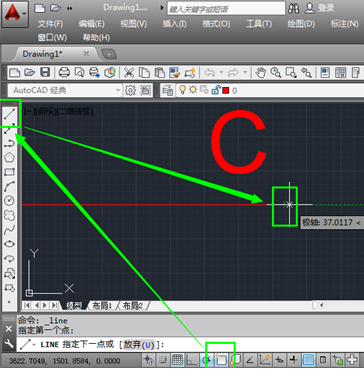Click the Make Block tool
Viewport: 364px width, 369px height.
(9, 287)
